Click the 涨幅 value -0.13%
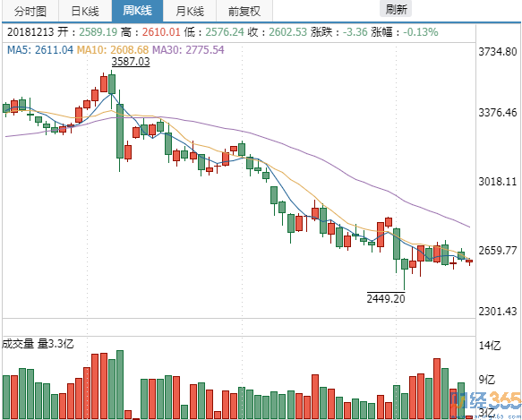 (x=421, y=32)
